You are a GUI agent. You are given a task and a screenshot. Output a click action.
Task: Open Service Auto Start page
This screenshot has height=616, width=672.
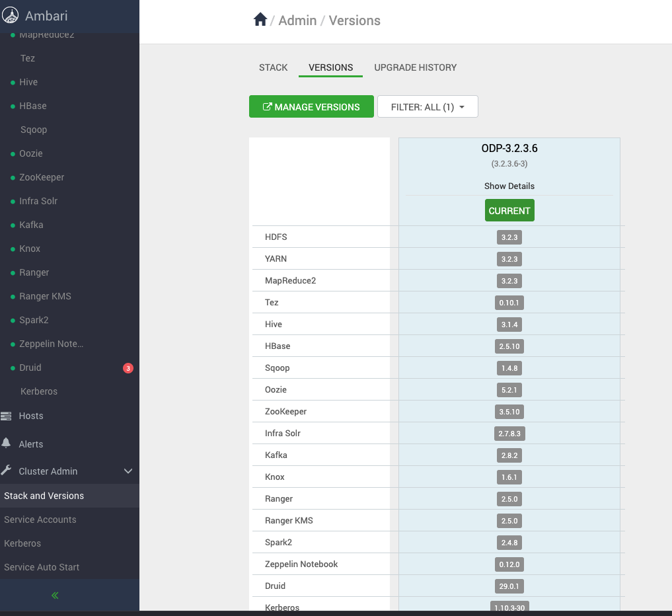[x=42, y=567]
